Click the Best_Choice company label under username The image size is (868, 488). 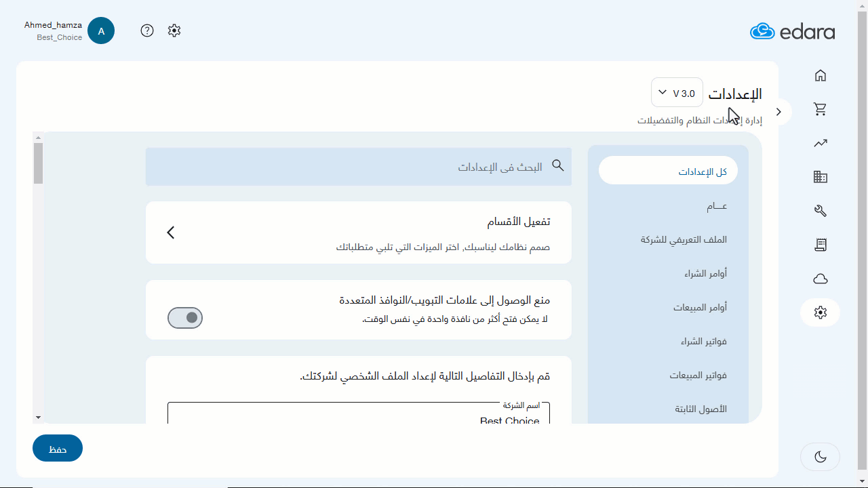click(60, 37)
